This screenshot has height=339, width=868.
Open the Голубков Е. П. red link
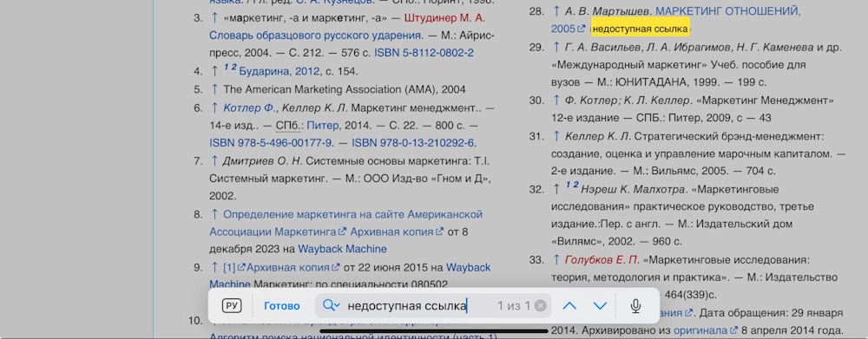coord(602,260)
